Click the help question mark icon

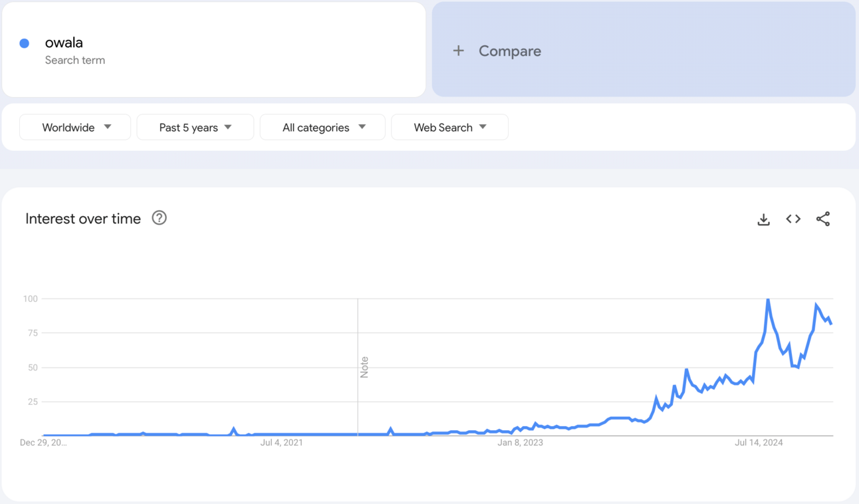pos(159,218)
